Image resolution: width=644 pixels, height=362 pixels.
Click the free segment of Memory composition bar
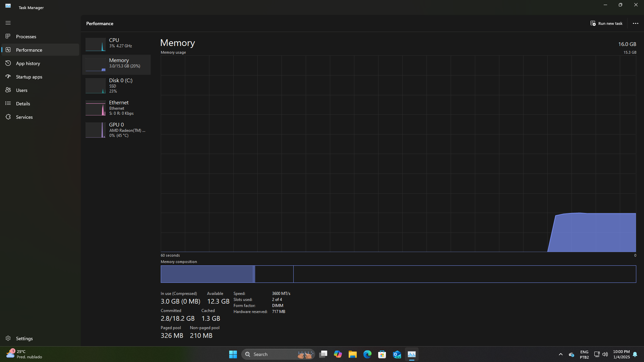click(465, 274)
